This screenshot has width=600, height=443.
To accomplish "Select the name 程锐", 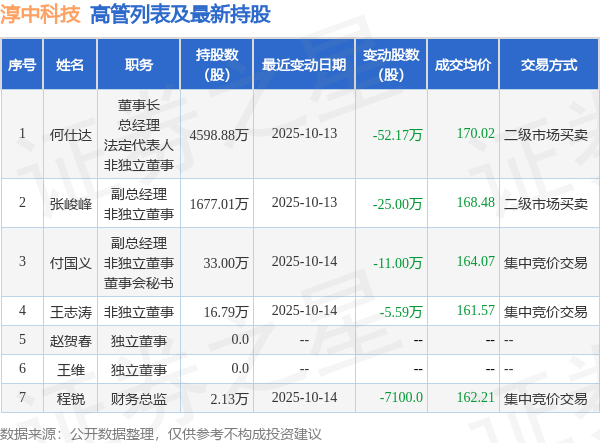I will [71, 399].
